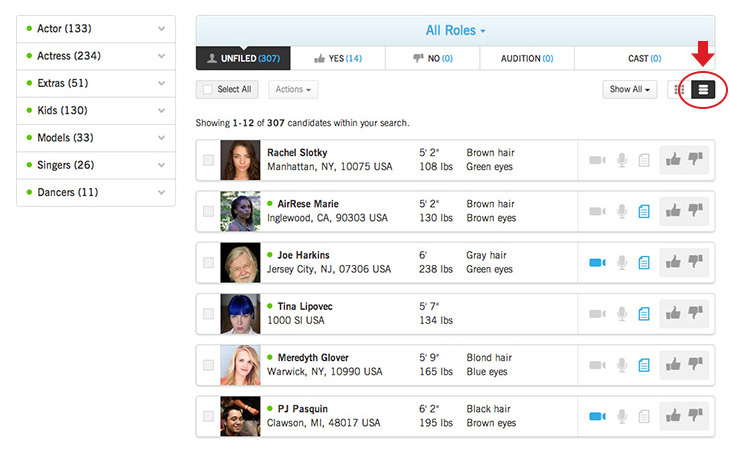Image resolution: width=730 pixels, height=456 pixels.
Task: Give AirRese Marie a thumbs down
Action: pos(696,211)
